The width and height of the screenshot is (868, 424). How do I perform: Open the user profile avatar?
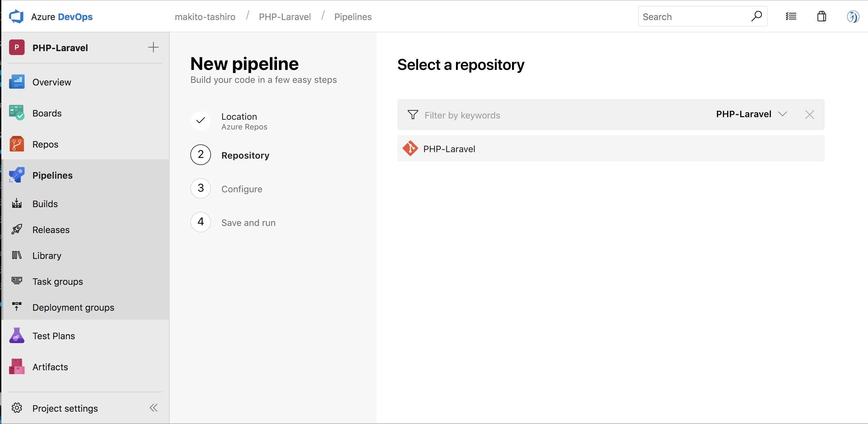853,17
